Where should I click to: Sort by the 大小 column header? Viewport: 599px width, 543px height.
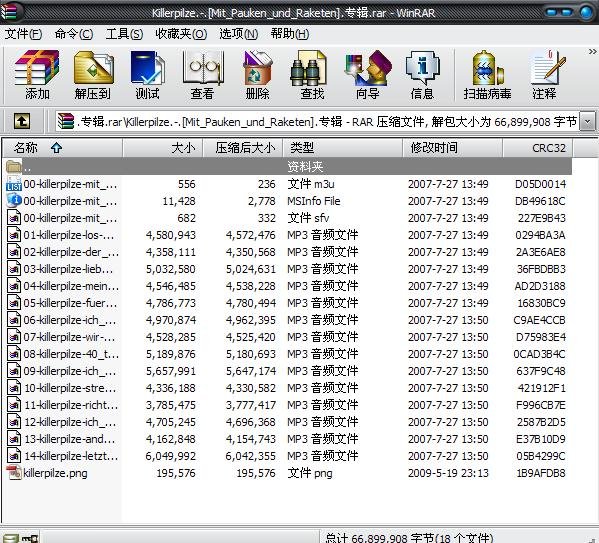coord(163,148)
